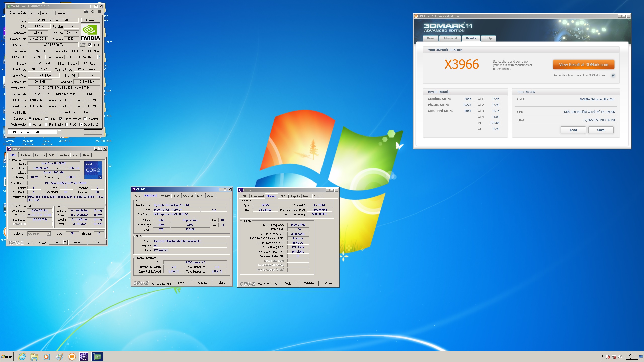Switch to the GPU-Z Advanced tab

(48, 13)
